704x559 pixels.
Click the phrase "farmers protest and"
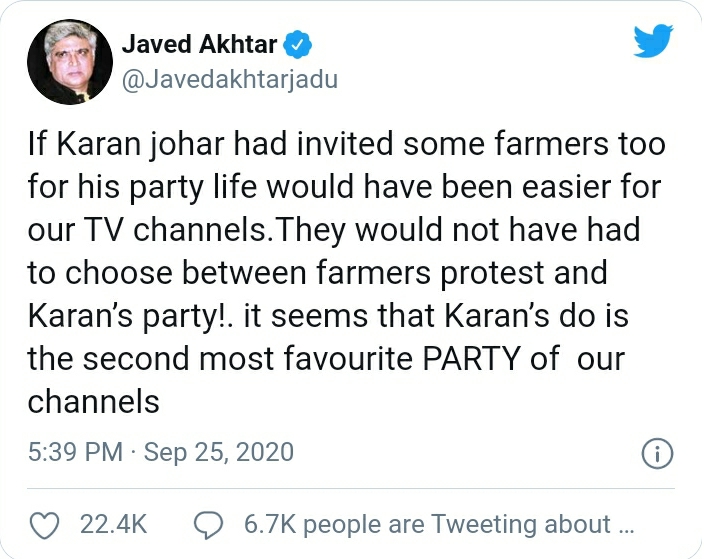[462, 273]
